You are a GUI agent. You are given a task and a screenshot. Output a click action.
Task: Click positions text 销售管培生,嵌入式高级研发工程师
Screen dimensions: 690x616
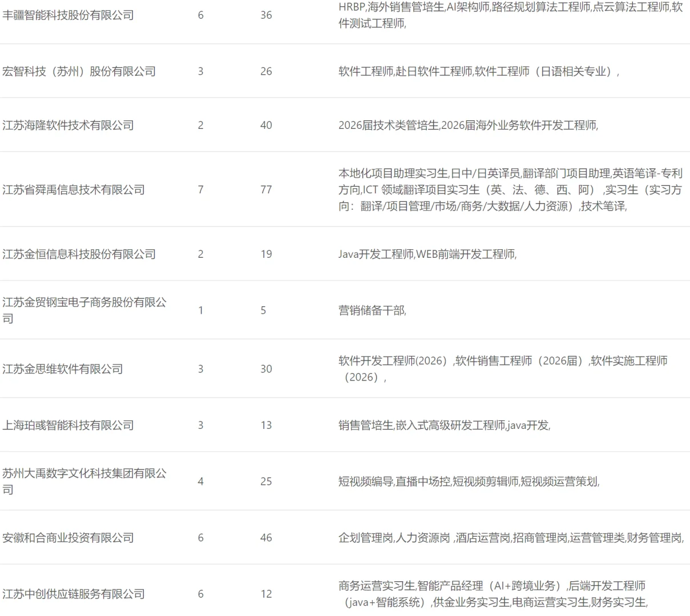point(444,425)
